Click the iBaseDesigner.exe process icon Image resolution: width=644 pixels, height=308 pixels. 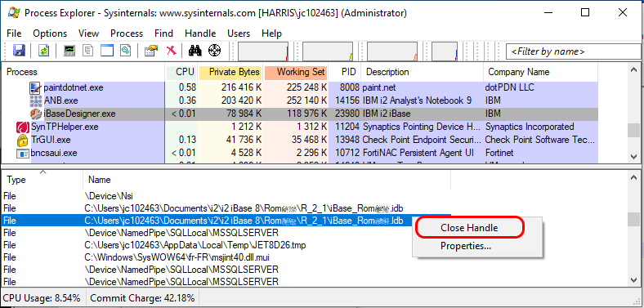point(35,114)
